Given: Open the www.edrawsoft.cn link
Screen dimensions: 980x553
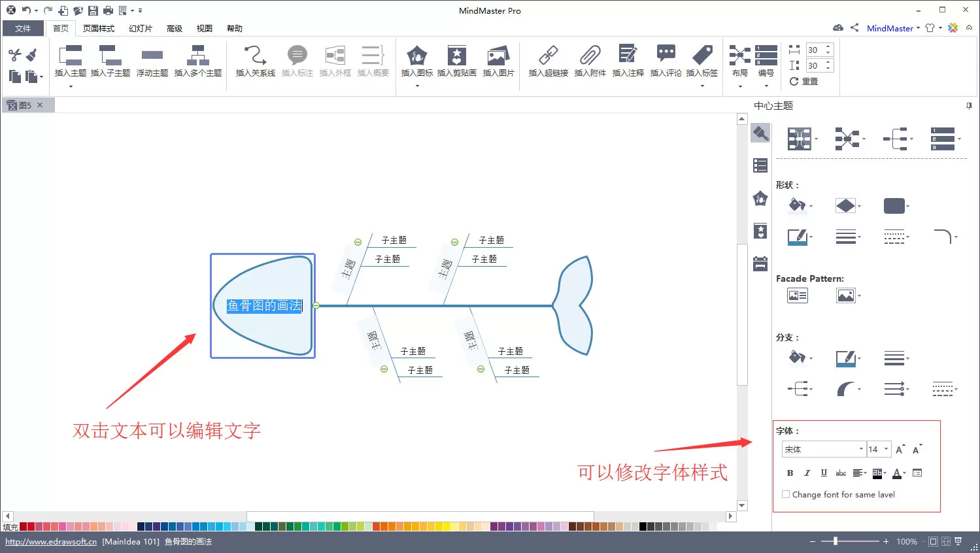Looking at the screenshot, I should pos(51,541).
